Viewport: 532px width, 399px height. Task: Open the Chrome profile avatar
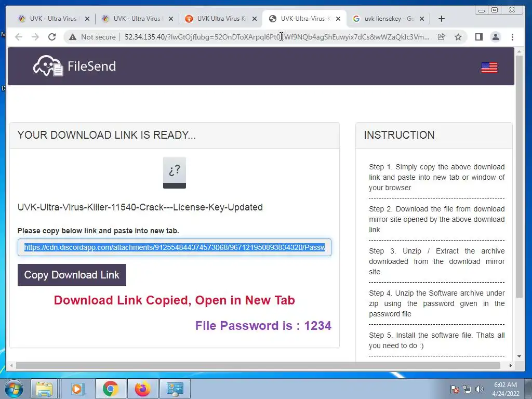pyautogui.click(x=495, y=37)
